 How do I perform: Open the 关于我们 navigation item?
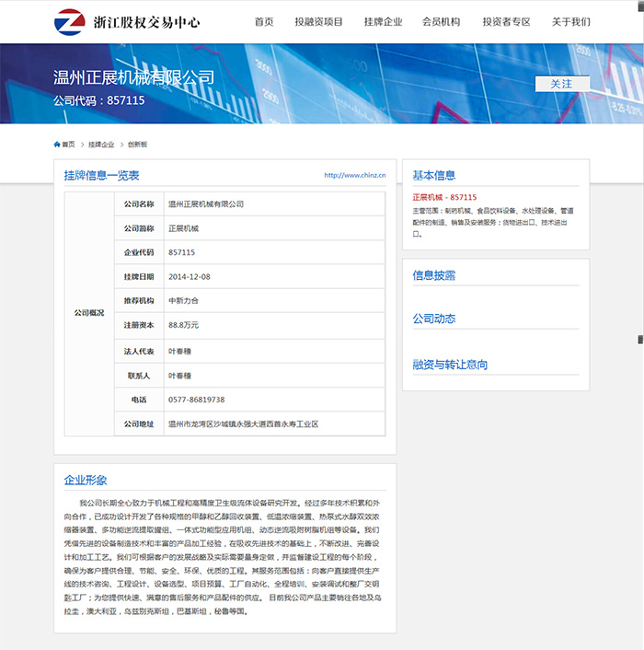click(571, 21)
